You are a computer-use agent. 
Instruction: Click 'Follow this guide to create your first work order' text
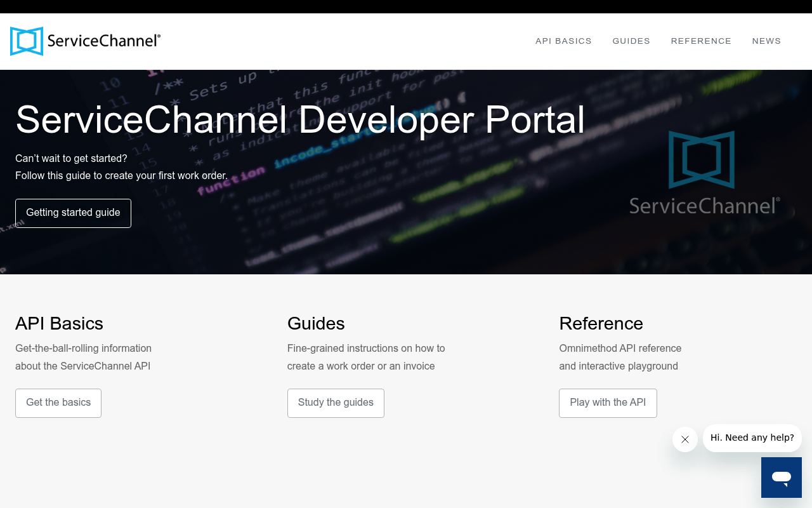pos(121,176)
